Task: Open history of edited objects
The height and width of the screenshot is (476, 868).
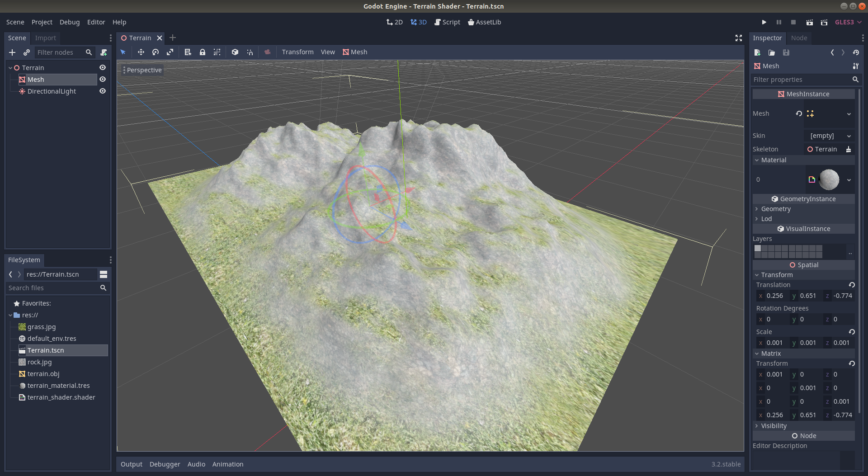Action: [856, 52]
